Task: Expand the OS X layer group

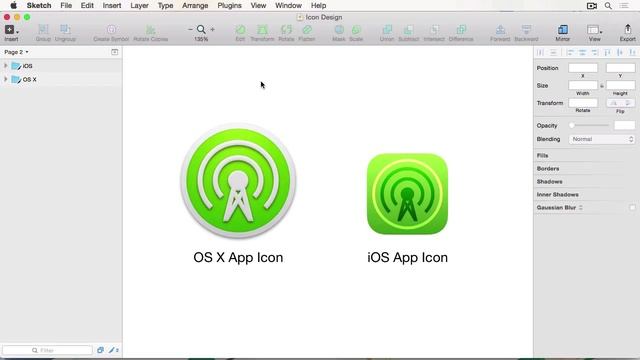Action: point(6,79)
